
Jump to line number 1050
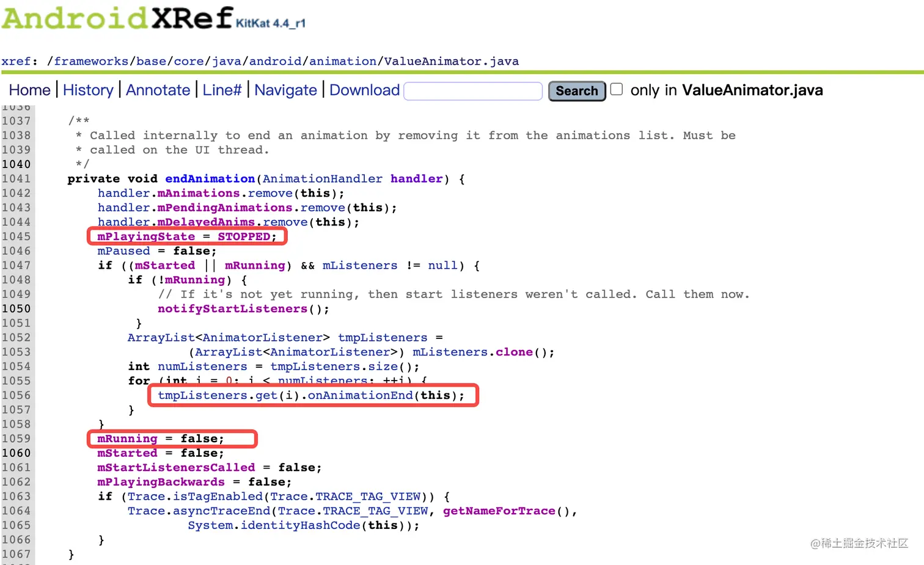pos(16,308)
